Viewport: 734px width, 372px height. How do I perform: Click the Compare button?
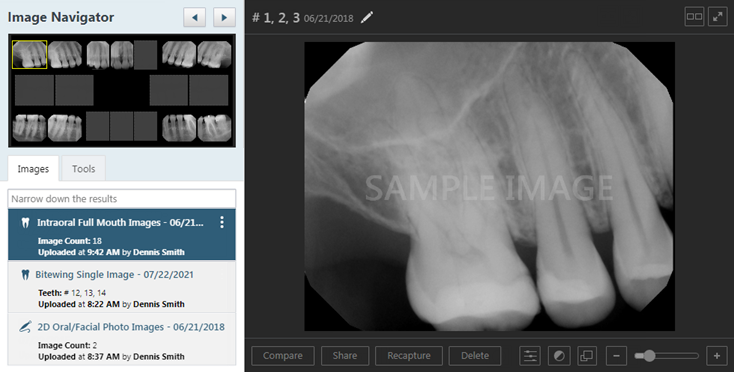[x=283, y=356]
